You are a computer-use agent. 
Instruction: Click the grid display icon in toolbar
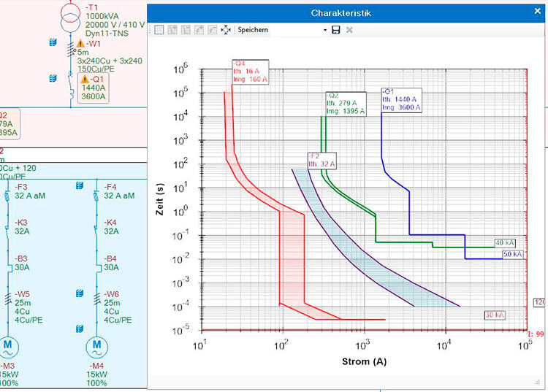point(159,30)
